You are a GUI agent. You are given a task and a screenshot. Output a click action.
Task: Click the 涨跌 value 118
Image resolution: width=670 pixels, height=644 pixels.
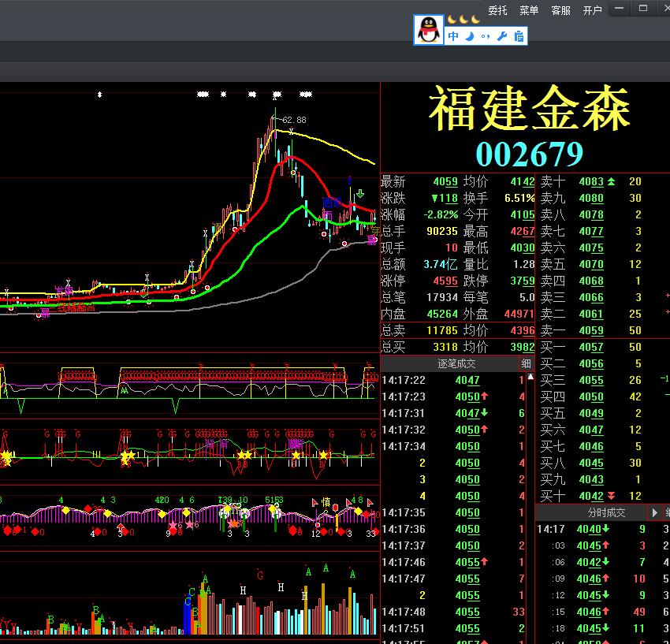point(445,199)
